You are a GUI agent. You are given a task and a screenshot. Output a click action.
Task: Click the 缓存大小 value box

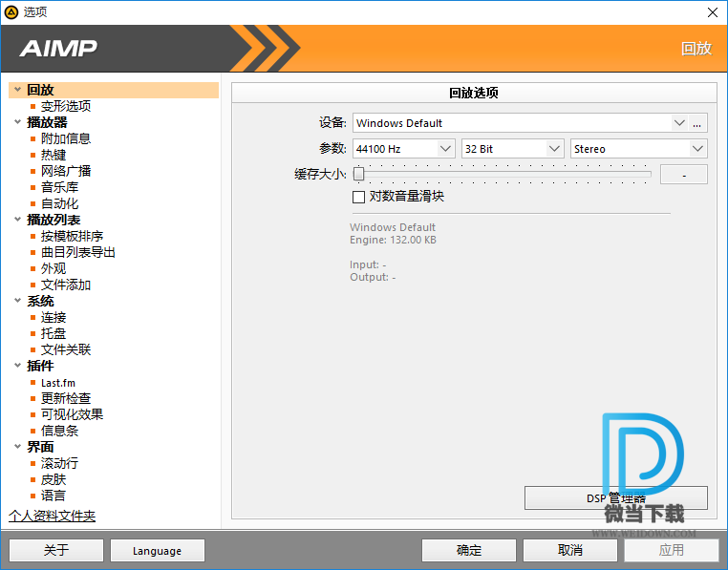[684, 175]
